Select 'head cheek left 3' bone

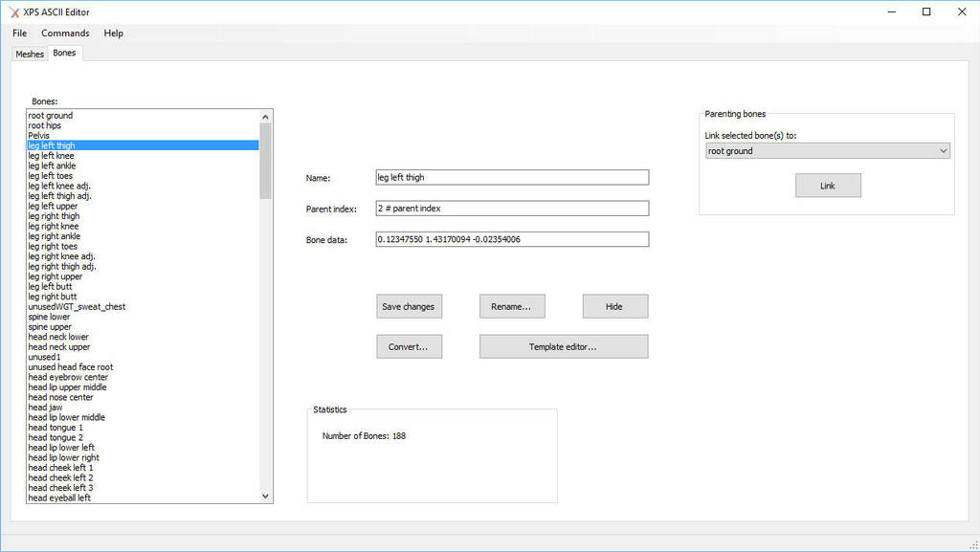[143, 488]
